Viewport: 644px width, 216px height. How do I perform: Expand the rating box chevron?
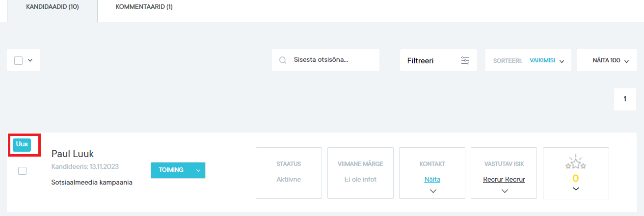(x=576, y=189)
